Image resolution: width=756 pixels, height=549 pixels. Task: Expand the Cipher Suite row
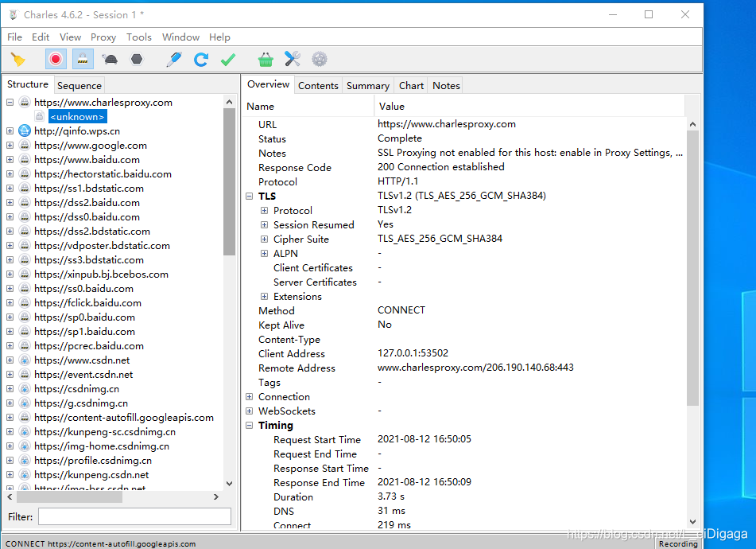click(264, 239)
